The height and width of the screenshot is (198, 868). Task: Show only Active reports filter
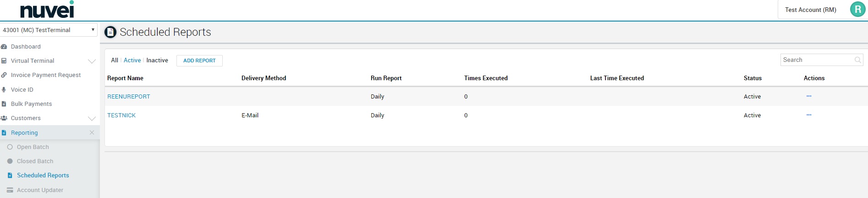point(132,60)
